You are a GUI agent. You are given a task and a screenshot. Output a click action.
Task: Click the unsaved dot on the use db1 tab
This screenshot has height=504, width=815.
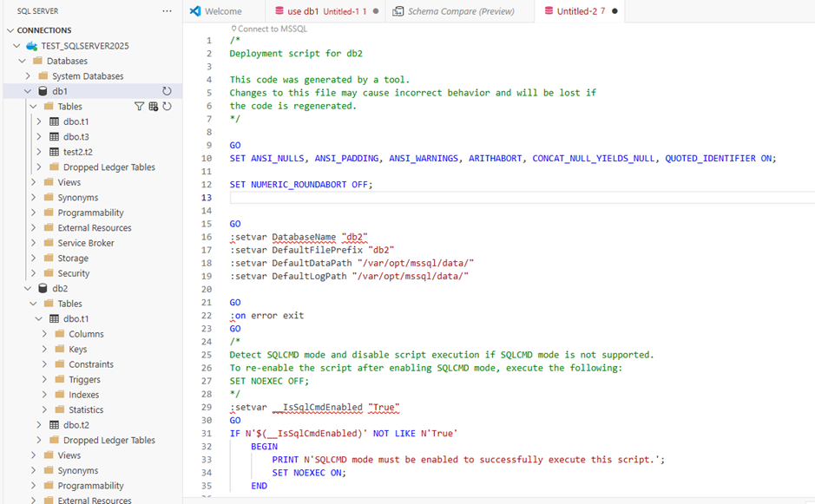376,11
